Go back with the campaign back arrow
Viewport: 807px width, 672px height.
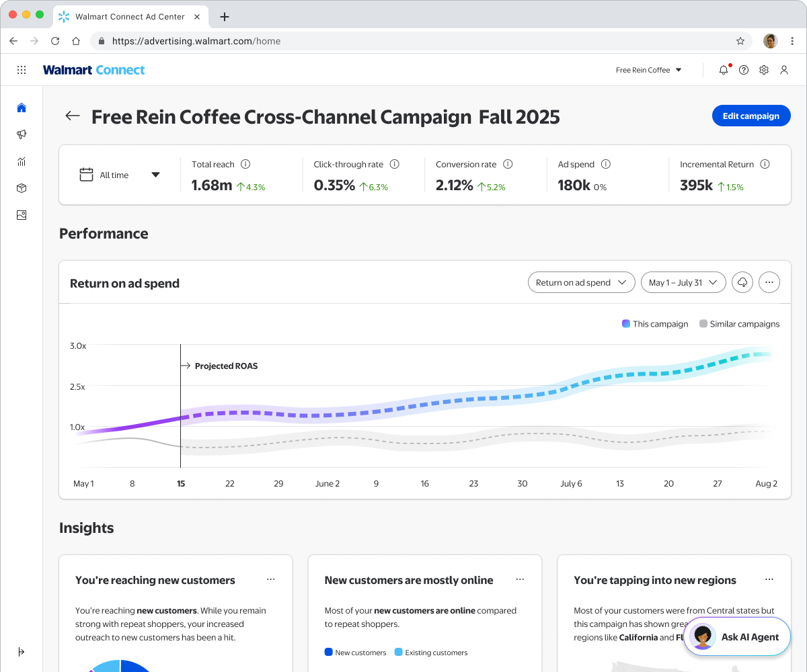73,116
